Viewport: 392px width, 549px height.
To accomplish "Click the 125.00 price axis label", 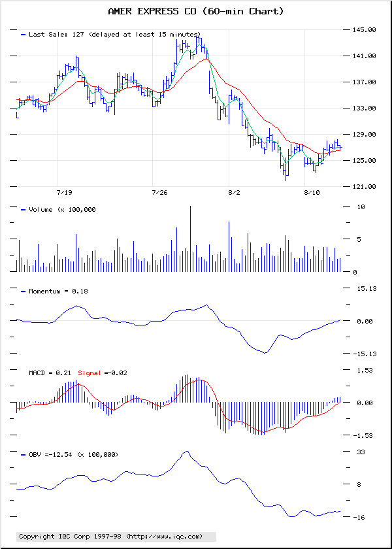I will (x=364, y=160).
